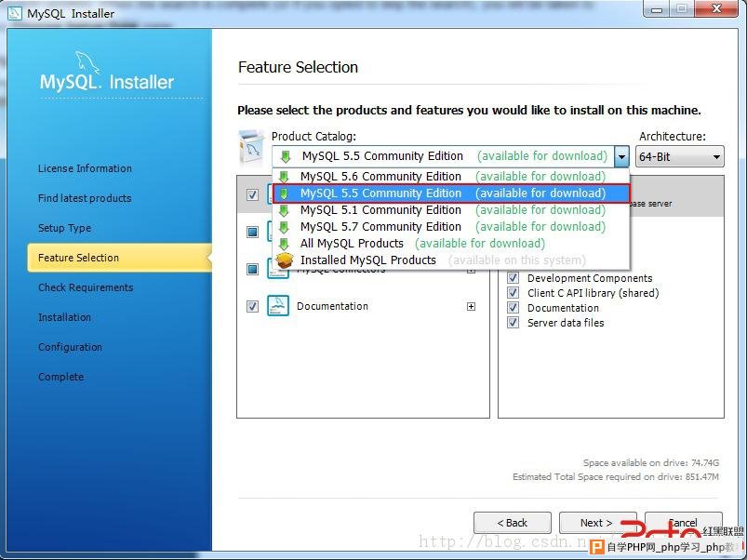Click the < Back button

(x=513, y=523)
